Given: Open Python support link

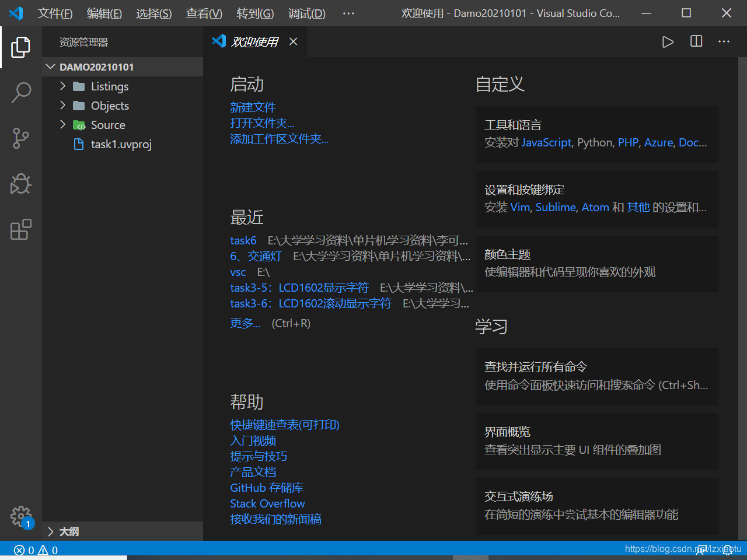Looking at the screenshot, I should pos(595,143).
